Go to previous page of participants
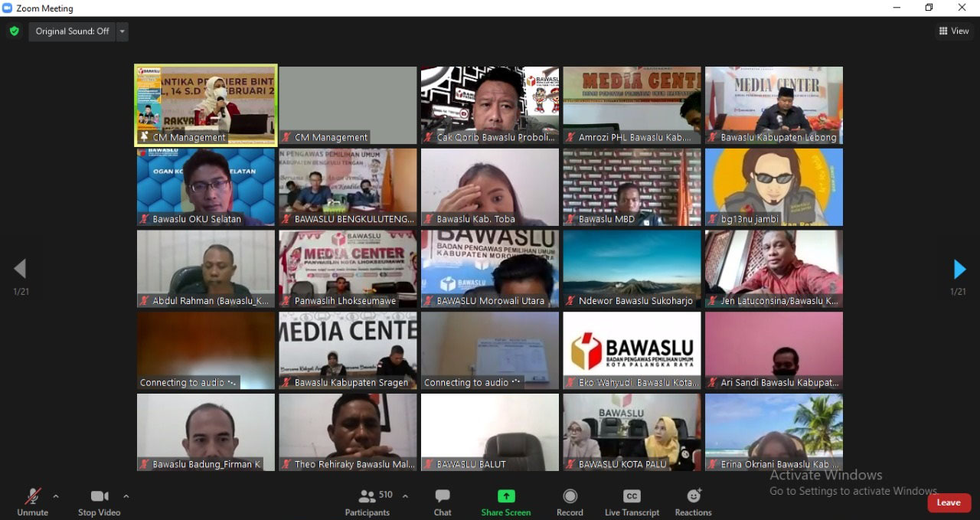 (20, 268)
